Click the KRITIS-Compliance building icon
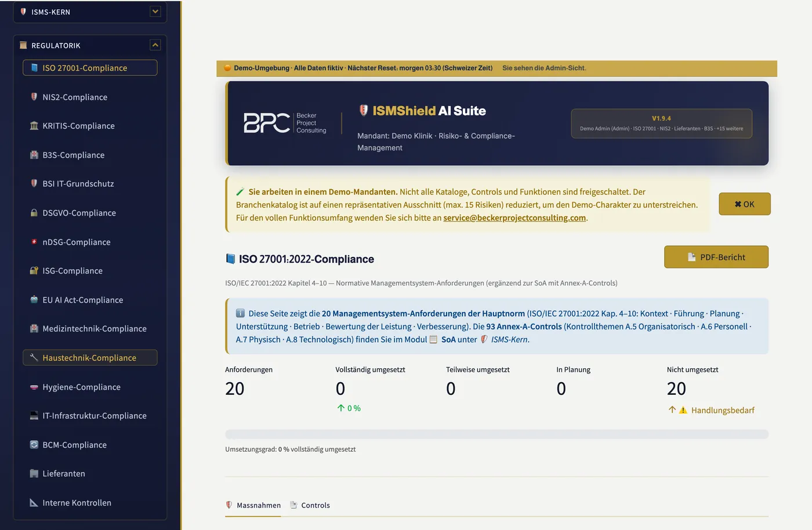This screenshot has width=812, height=530. (34, 126)
